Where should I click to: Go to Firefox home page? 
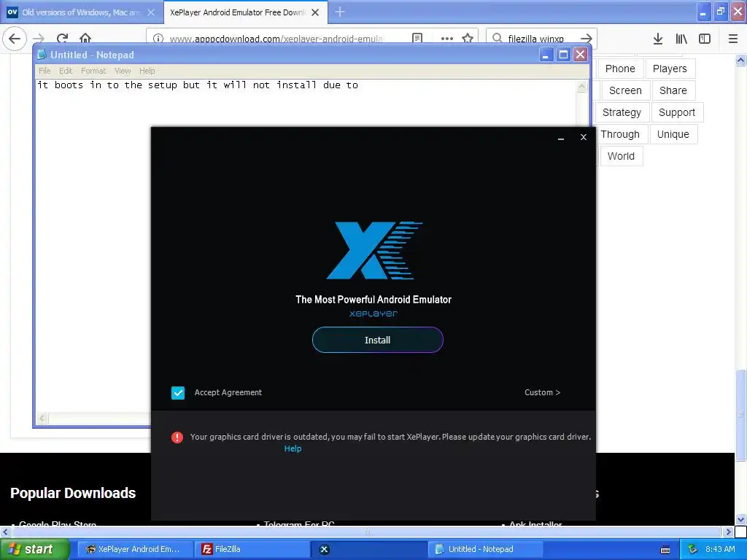[85, 38]
